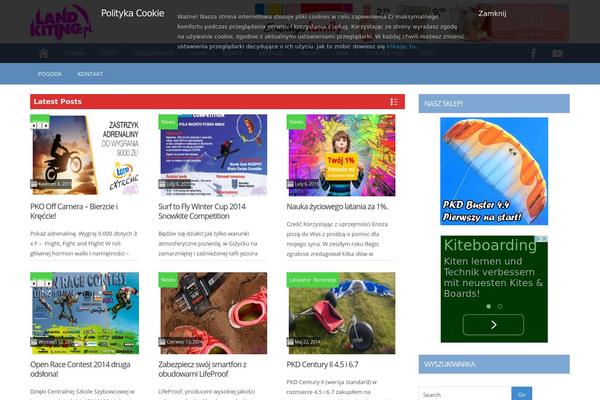The image size is (600, 400).
Task: Focus the Search input field
Action: (x=465, y=395)
